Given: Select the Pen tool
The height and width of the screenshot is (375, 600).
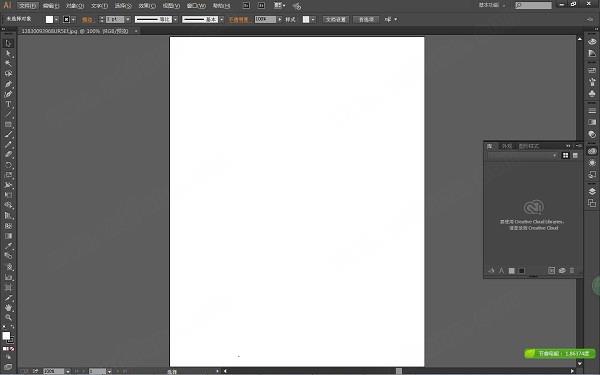Looking at the screenshot, I should tap(8, 84).
